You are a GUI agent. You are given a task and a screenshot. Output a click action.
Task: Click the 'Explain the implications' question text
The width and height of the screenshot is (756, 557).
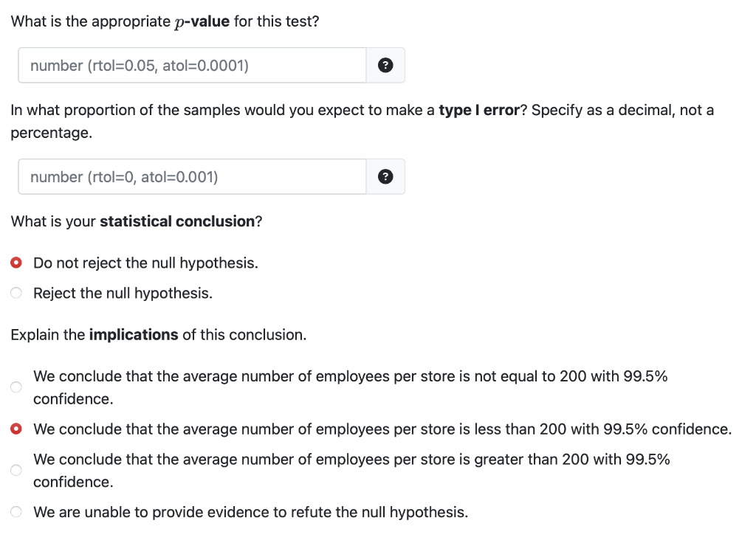[x=158, y=335]
